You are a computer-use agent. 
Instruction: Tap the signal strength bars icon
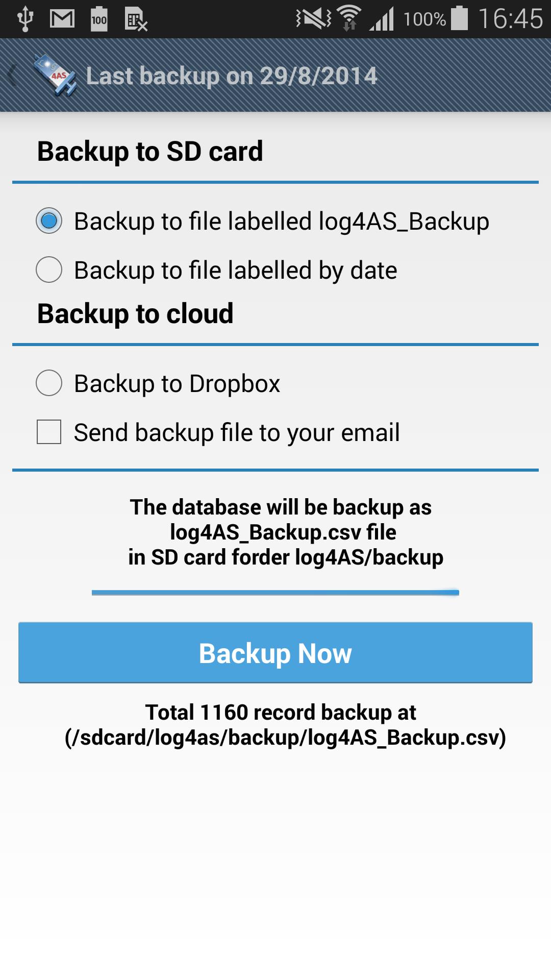pos(382,19)
